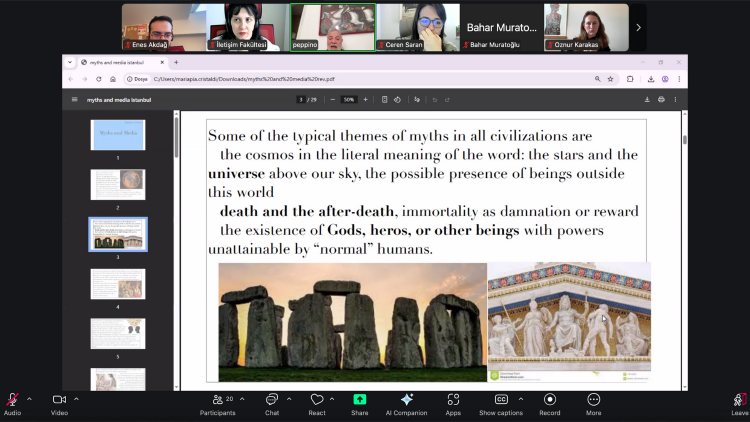Toggle Show captions CC button
The height and width of the screenshot is (422, 750).
point(501,400)
